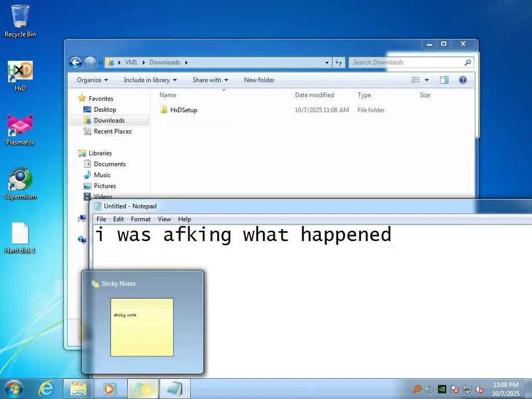The image size is (532, 399).
Task: Open the network status tray icon
Action: click(467, 389)
